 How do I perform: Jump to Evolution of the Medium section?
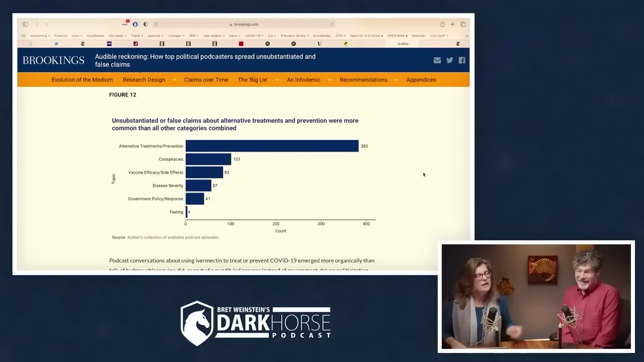[x=82, y=79]
